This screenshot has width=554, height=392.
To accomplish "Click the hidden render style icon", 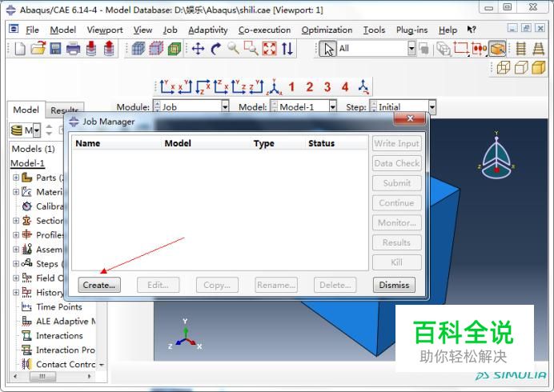I will click(x=521, y=67).
